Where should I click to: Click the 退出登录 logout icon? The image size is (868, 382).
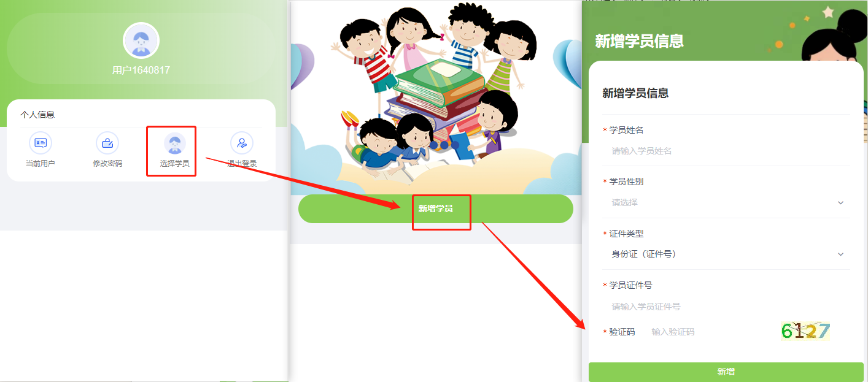tap(242, 143)
